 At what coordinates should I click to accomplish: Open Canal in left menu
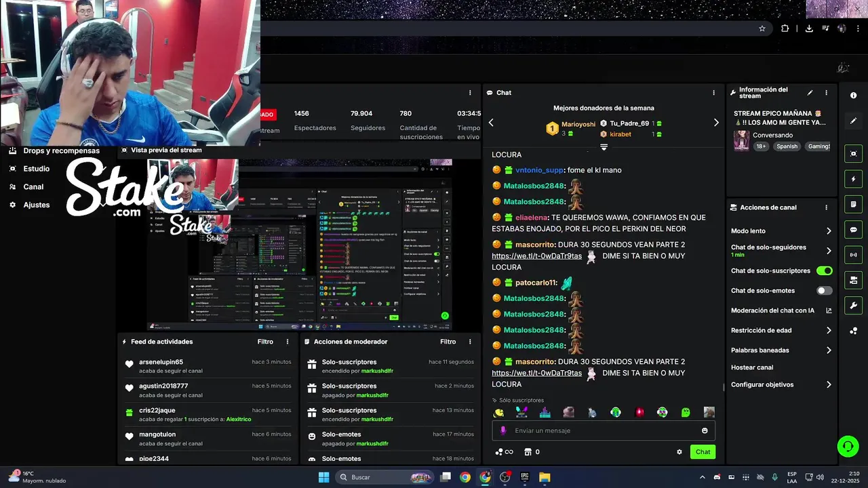click(26, 186)
